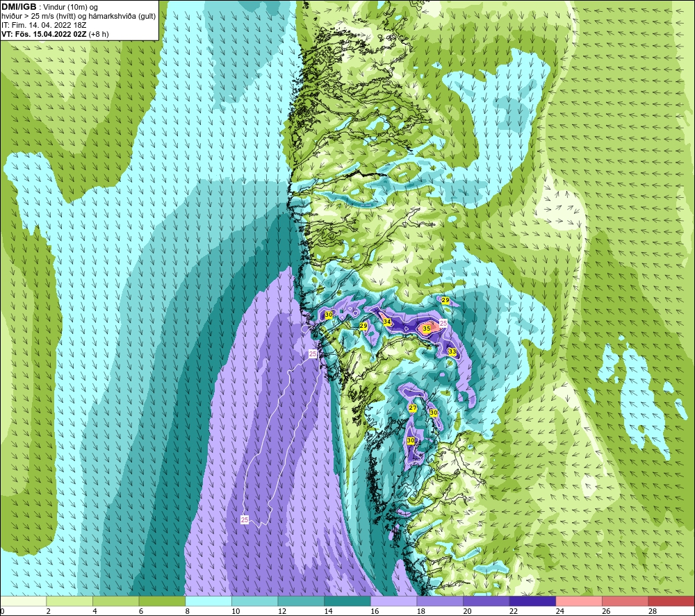Click the 26–28 m/s salmon legend swatch
The height and width of the screenshot is (616, 695).
(x=625, y=601)
